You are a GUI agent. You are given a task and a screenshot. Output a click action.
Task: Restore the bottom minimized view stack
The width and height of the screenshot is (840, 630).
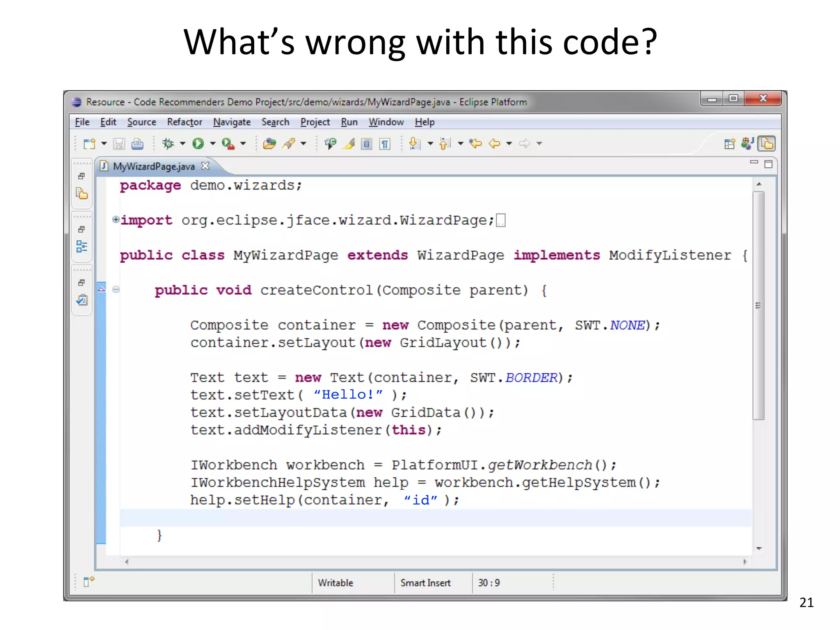[82, 283]
